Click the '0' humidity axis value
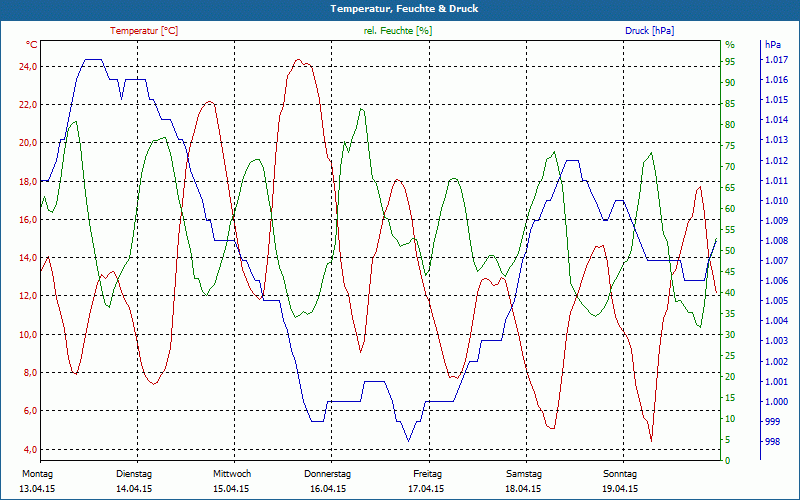Screen dimensions: 800x500 tap(728, 460)
